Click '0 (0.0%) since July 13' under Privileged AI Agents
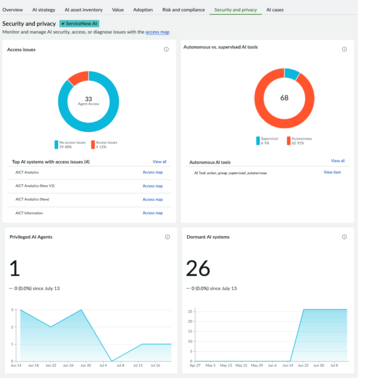This screenshot has width=389, height=378. 37,288
